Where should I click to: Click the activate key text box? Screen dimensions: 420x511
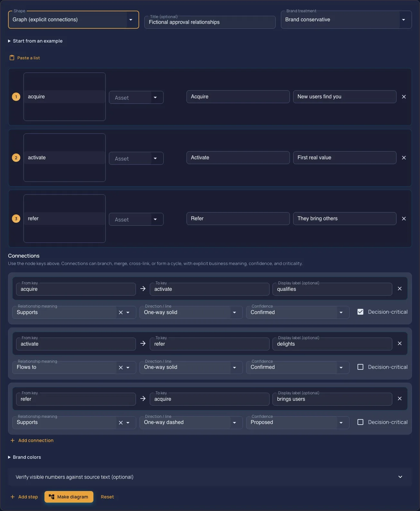click(64, 158)
